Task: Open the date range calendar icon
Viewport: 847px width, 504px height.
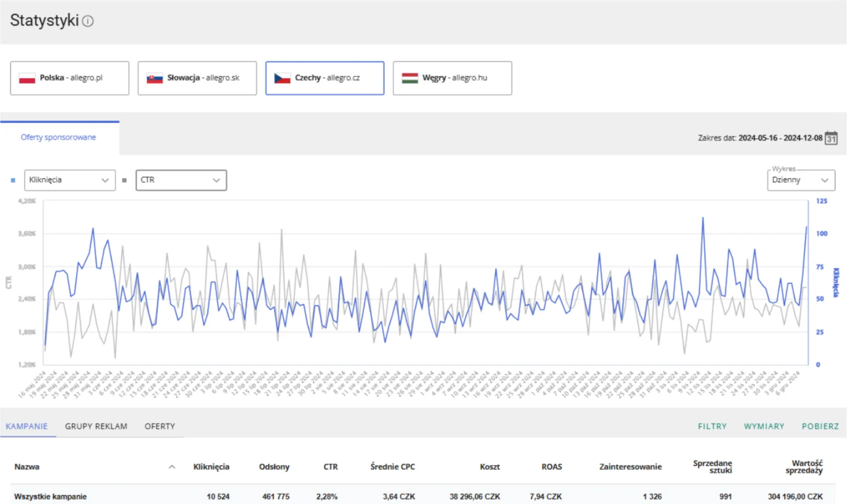Action: (831, 138)
